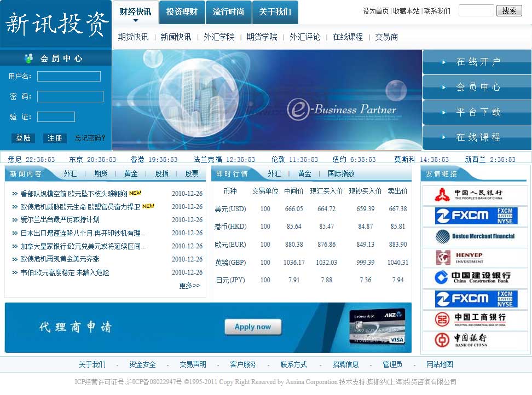Click the Bank of China 中国银行 logo

tap(475, 340)
